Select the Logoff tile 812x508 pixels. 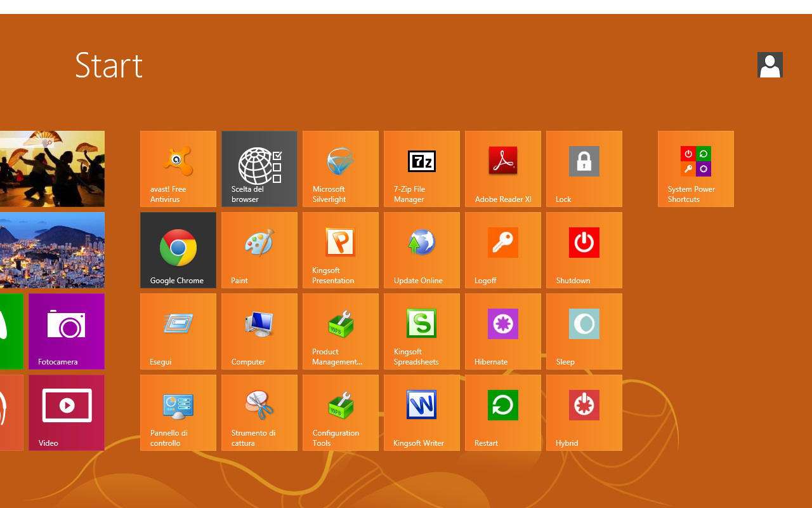coord(503,250)
